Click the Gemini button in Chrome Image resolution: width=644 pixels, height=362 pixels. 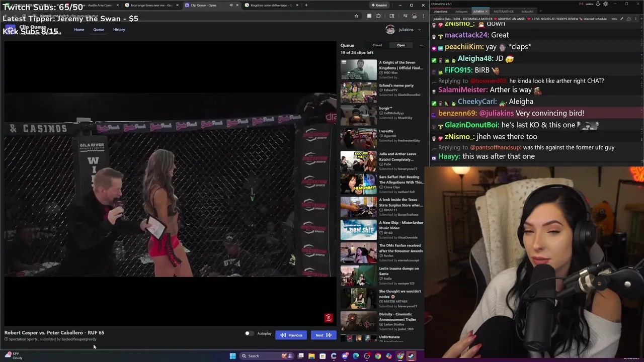(x=379, y=5)
